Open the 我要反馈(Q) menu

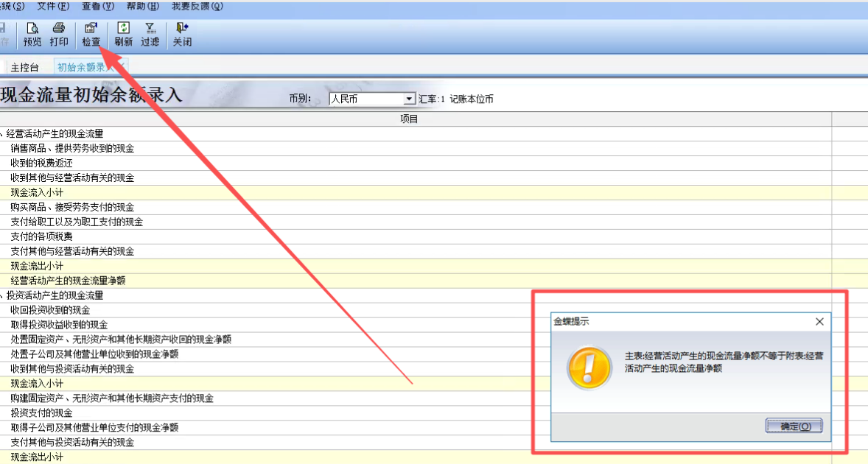197,7
